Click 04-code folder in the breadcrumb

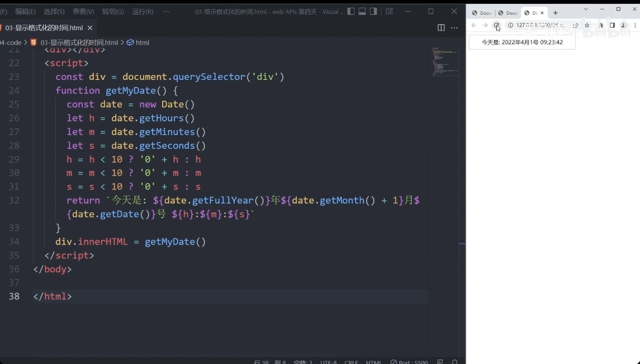coord(11,43)
